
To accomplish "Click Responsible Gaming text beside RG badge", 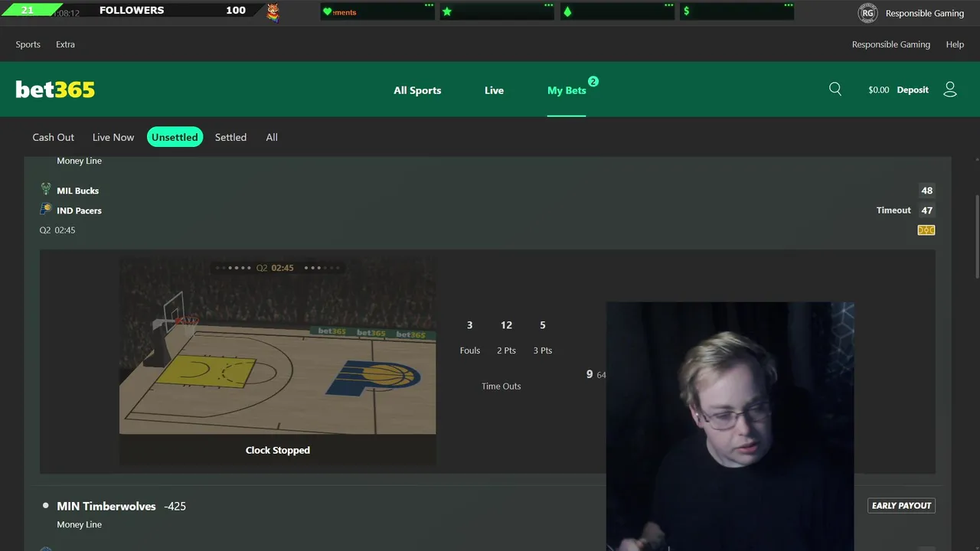I will coord(925,13).
